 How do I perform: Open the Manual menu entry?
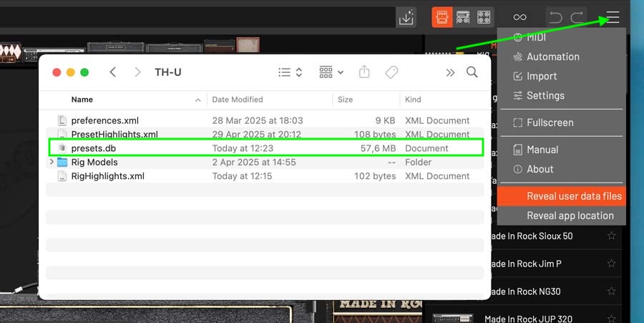(562, 150)
